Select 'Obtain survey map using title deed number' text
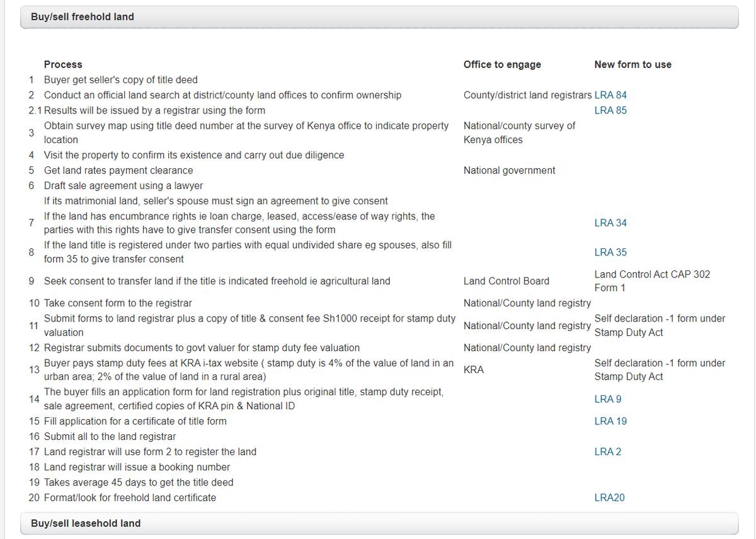 click(x=246, y=132)
